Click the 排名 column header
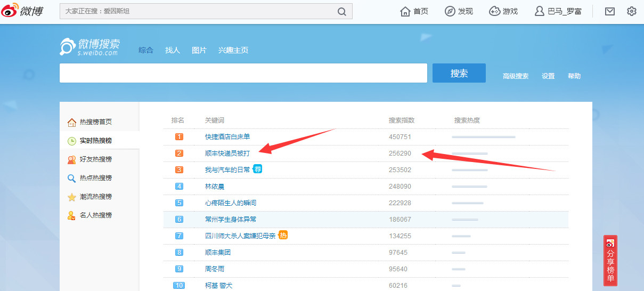The image size is (644, 291). [x=178, y=120]
